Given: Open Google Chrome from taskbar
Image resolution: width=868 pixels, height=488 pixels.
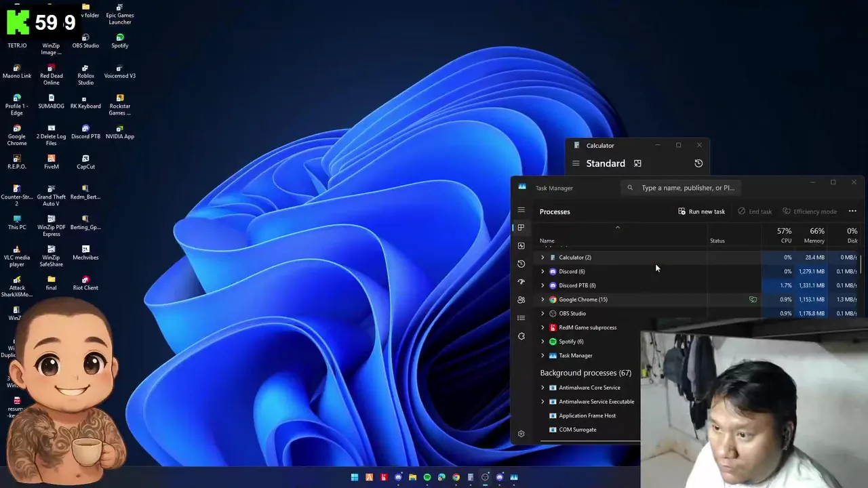Looking at the screenshot, I should (x=456, y=477).
